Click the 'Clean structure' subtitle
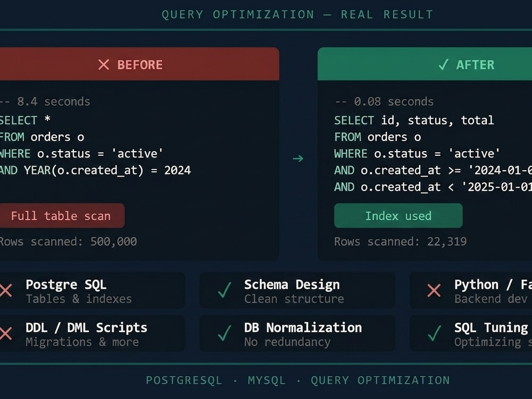Image resolution: width=532 pixels, height=399 pixels. [294, 299]
